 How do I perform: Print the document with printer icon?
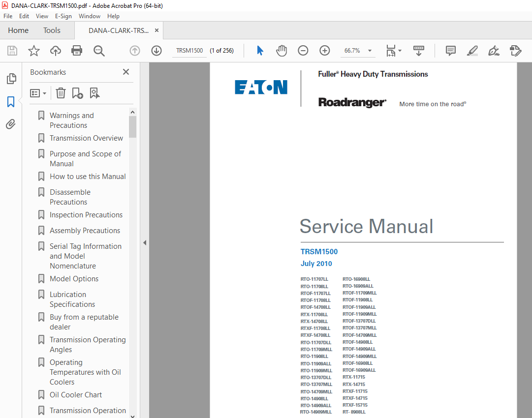tap(77, 51)
